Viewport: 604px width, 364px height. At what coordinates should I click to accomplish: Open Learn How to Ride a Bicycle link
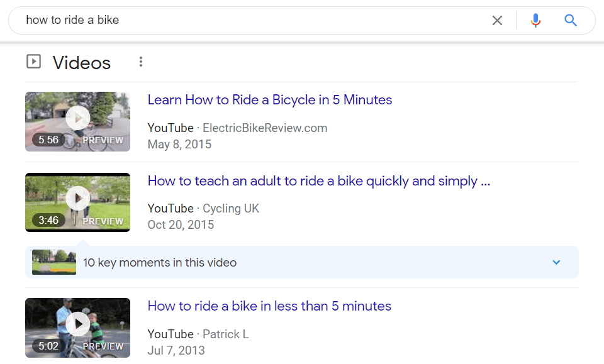tap(270, 100)
